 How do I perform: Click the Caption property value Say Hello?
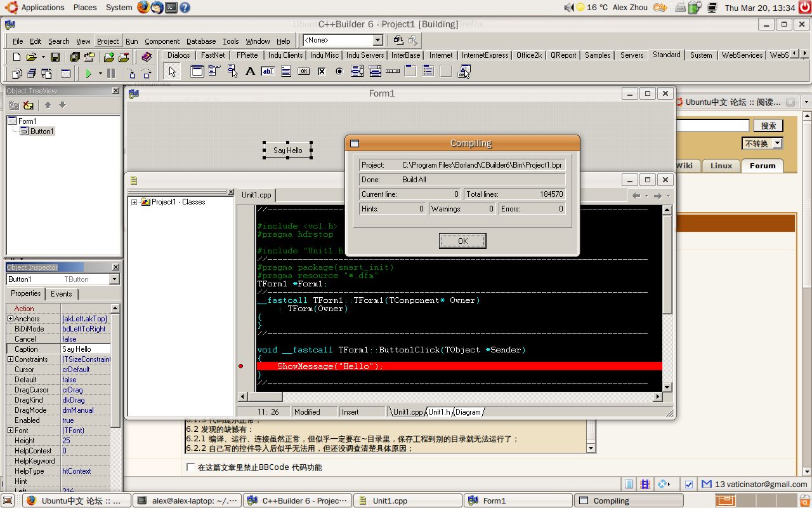[x=85, y=349]
